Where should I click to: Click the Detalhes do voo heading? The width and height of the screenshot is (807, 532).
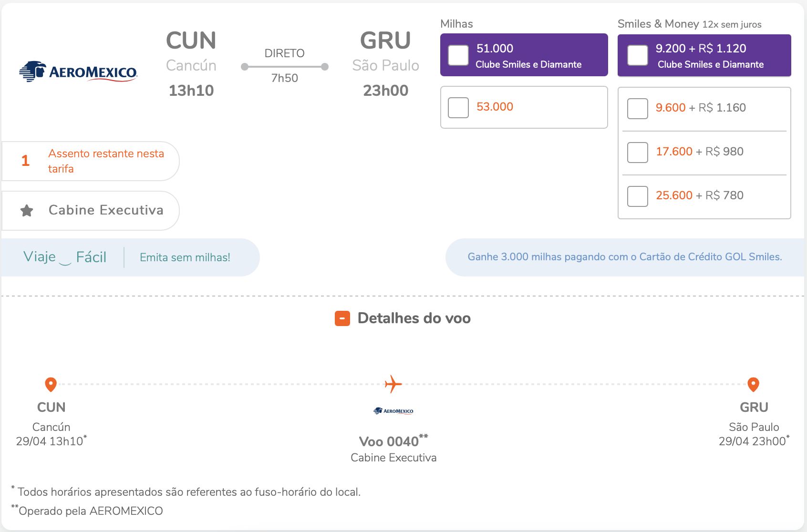(414, 318)
